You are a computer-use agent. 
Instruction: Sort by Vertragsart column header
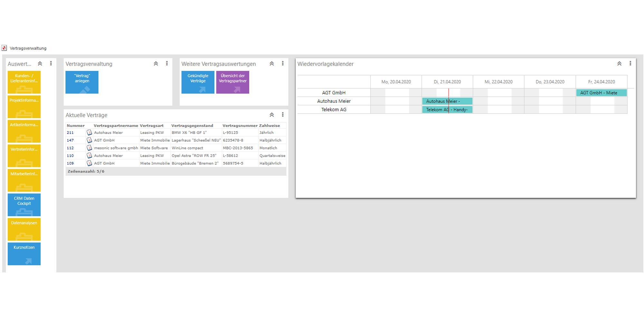click(x=152, y=126)
